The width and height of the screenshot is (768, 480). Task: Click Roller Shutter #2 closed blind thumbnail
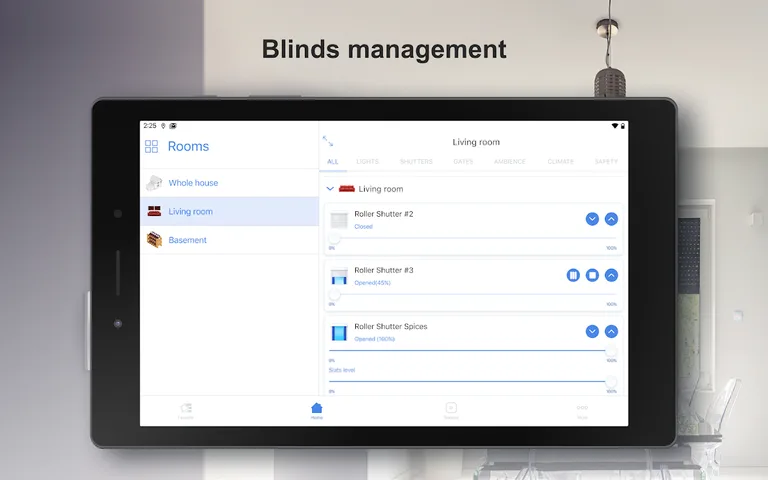tap(339, 220)
